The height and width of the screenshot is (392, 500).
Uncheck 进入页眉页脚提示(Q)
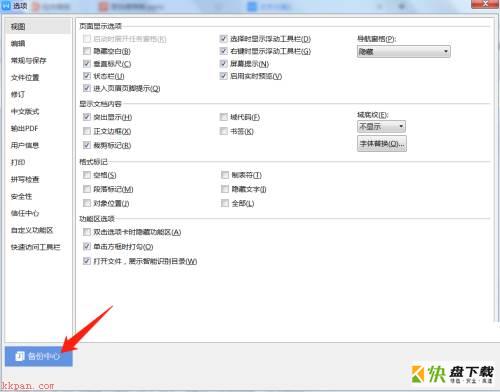(x=87, y=88)
